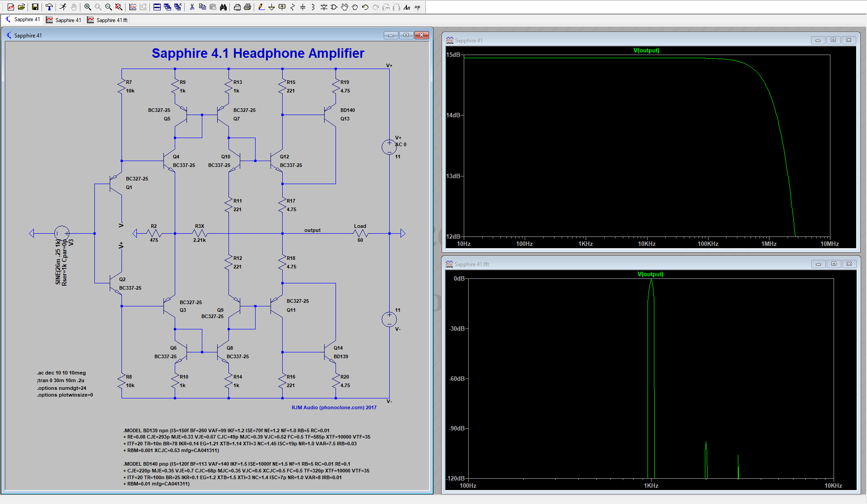Click the .ac dec 10 10 10meg directive

point(61,373)
